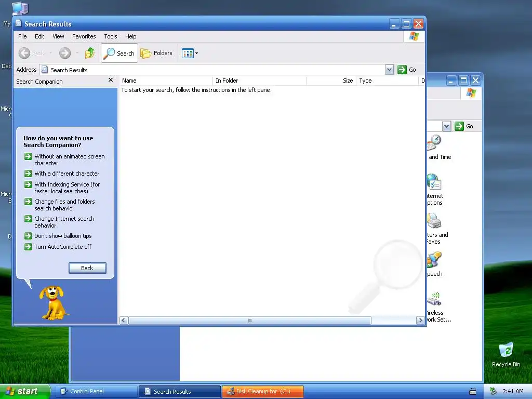Switch to Search Results taskbar button
Image resolution: width=532 pixels, height=399 pixels.
pyautogui.click(x=179, y=391)
